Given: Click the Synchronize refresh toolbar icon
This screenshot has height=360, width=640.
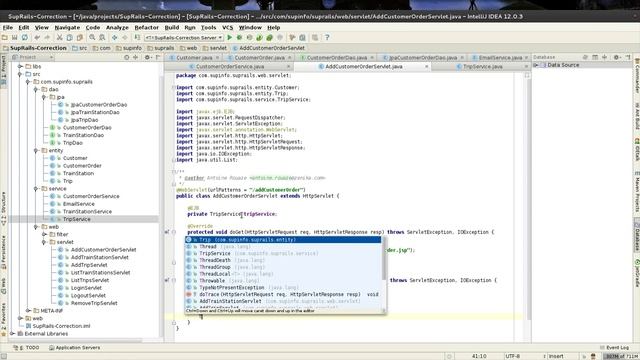Looking at the screenshot, I should coord(24,38).
